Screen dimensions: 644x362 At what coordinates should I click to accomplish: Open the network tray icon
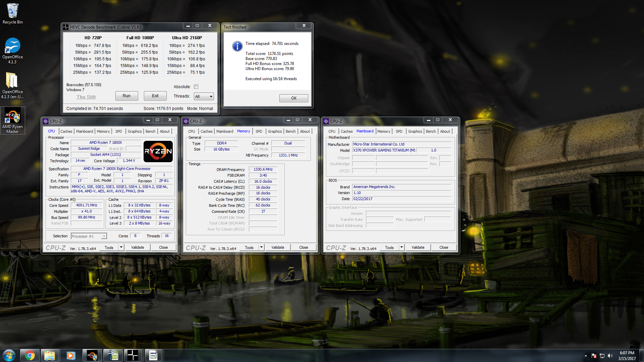602,356
